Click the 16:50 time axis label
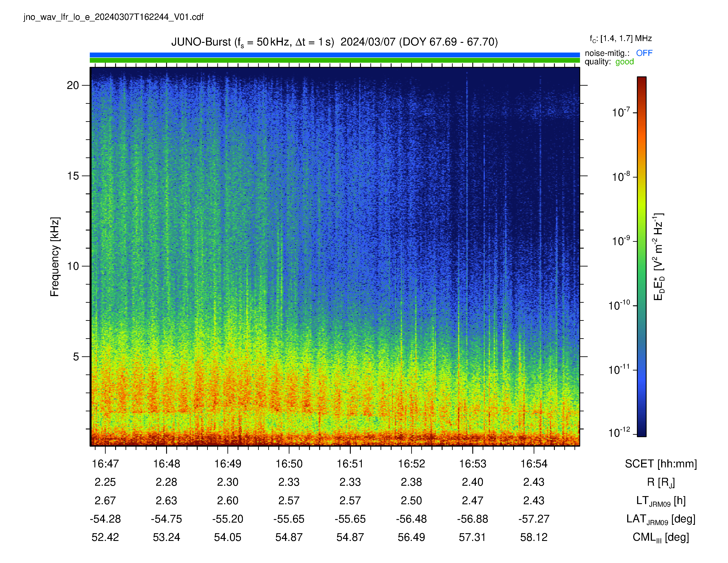The image size is (728, 563). 289,464
